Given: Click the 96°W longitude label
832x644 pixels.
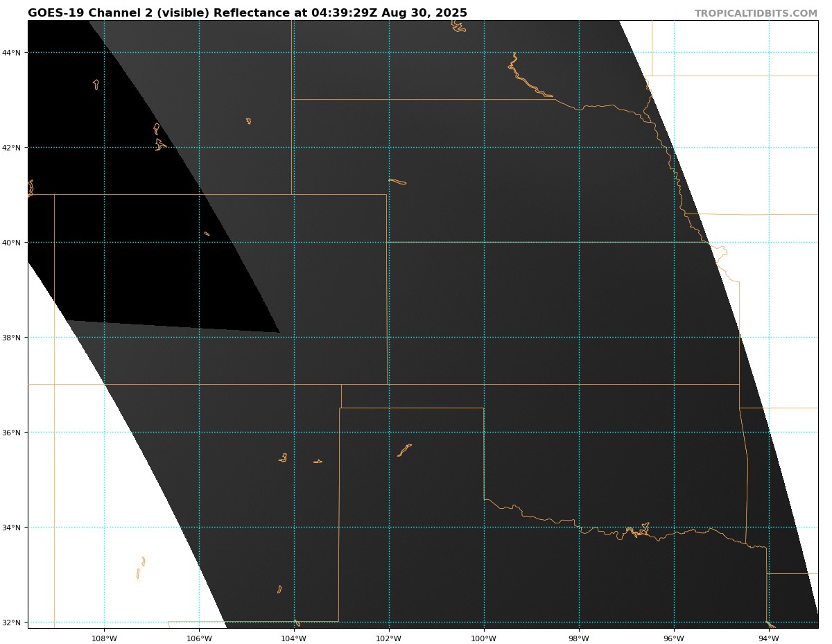Looking at the screenshot, I should [674, 638].
